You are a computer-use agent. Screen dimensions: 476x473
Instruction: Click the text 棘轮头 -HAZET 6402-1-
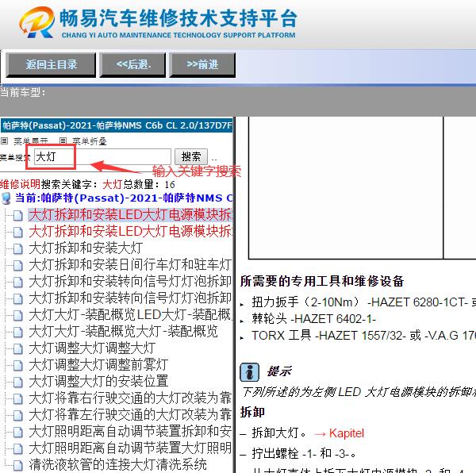(314, 319)
